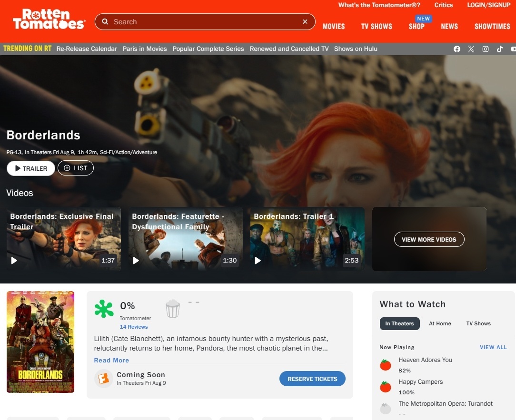Open the Login/Signup link
This screenshot has width=516, height=420.
coord(489,5)
